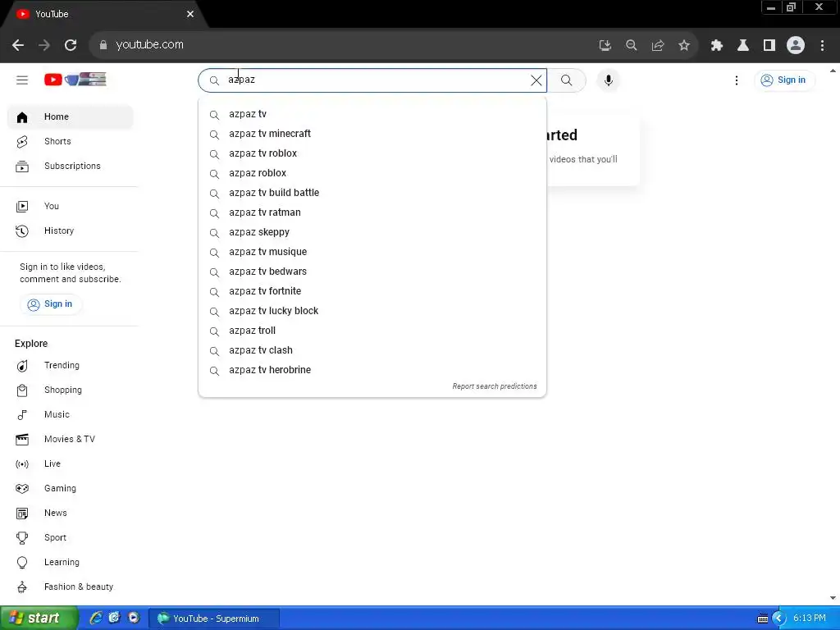The height and width of the screenshot is (630, 840).
Task: Click the install app icon in address bar
Action: click(605, 46)
